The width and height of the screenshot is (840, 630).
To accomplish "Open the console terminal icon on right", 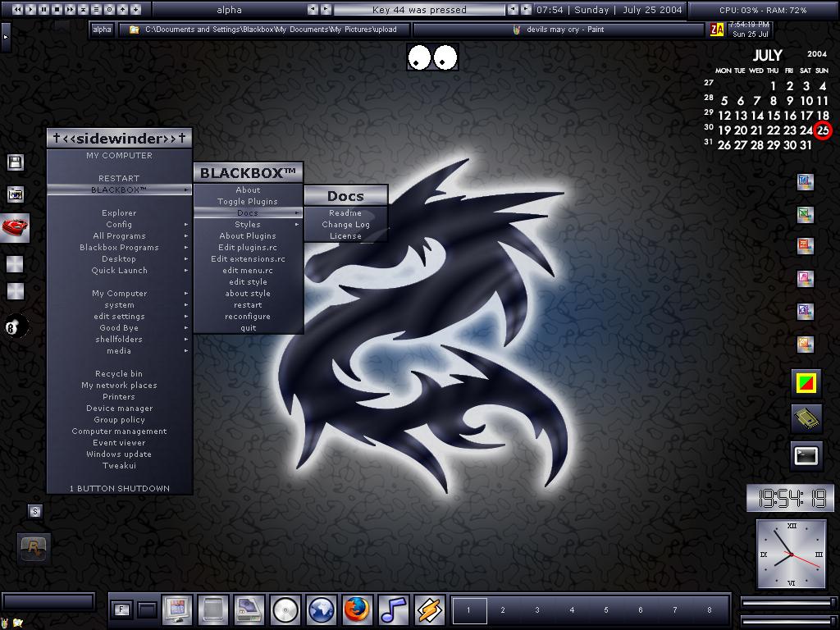I will click(x=806, y=456).
